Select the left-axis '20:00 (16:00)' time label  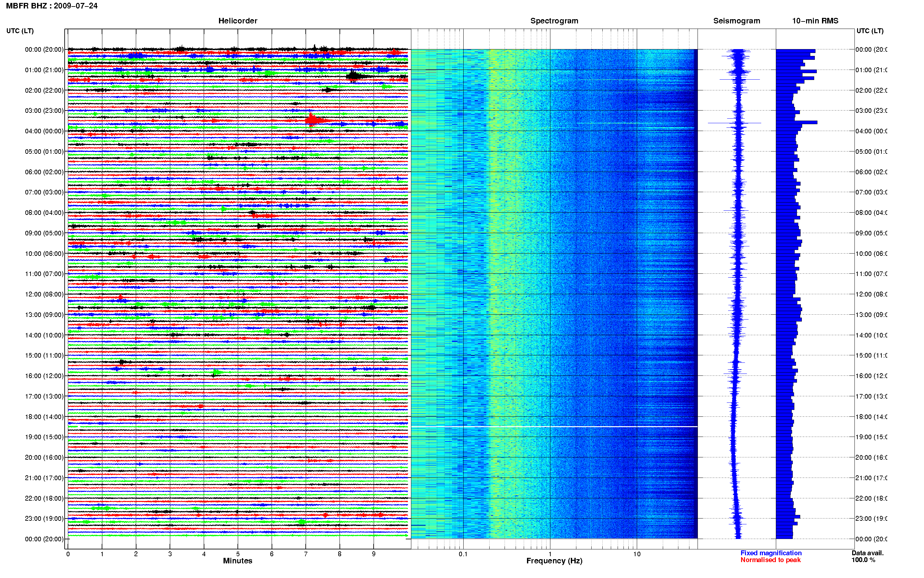(44, 457)
